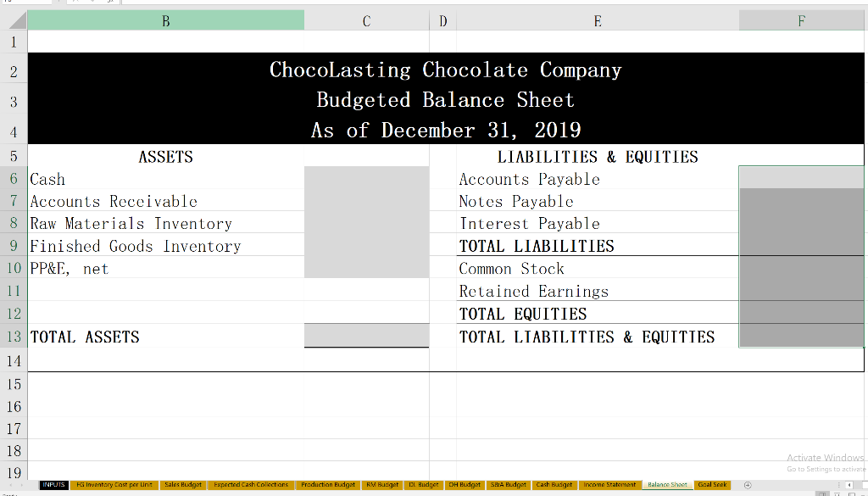Select the Accounts Receivable label cell

click(165, 201)
